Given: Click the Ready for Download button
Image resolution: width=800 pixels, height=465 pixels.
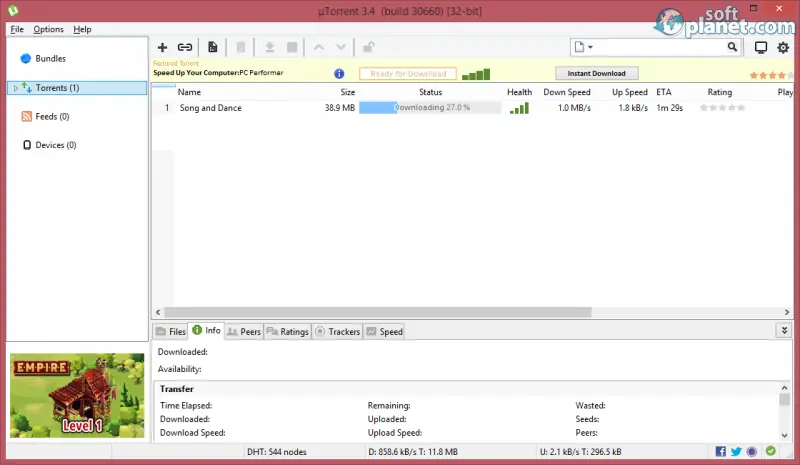Looking at the screenshot, I should [408, 74].
